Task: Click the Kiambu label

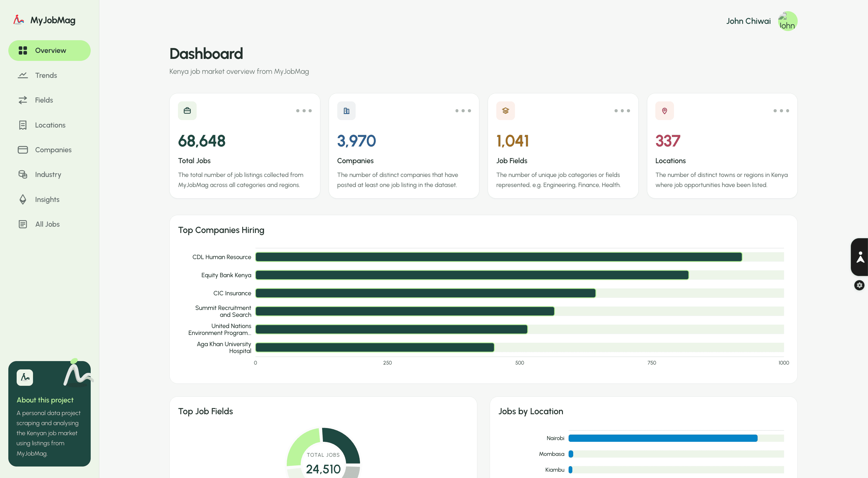Action: pos(555,470)
